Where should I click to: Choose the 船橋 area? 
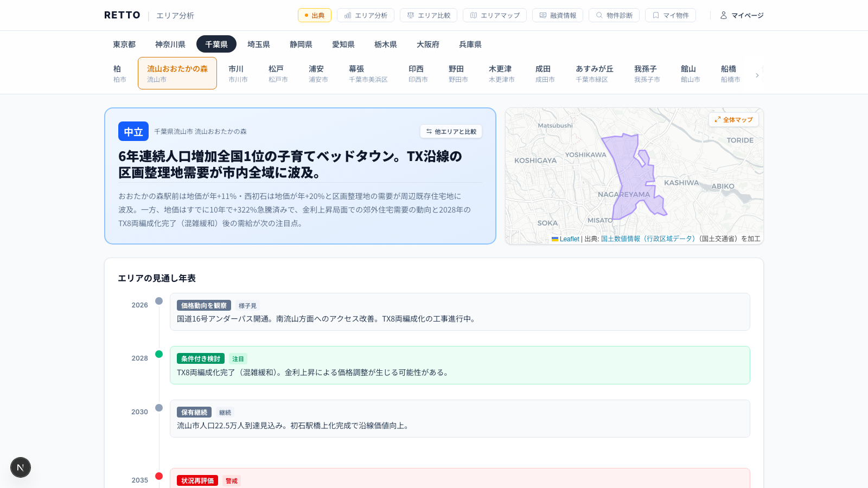[731, 73]
